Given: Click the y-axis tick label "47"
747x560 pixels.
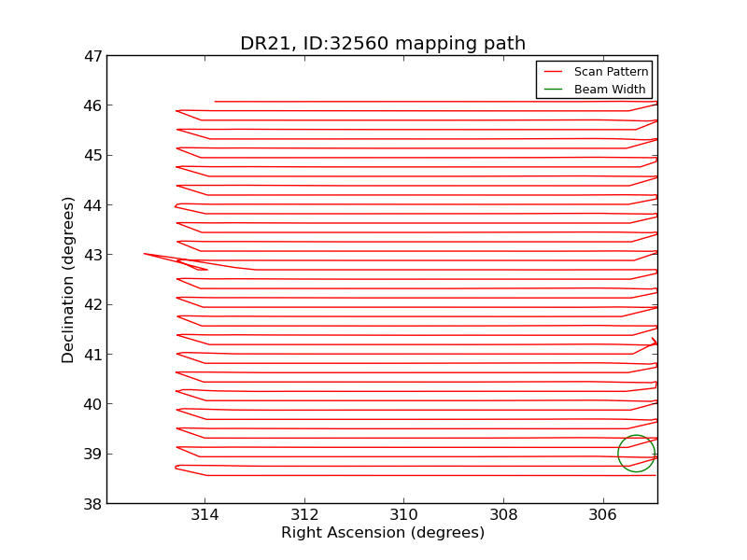Looking at the screenshot, I should [x=92, y=56].
